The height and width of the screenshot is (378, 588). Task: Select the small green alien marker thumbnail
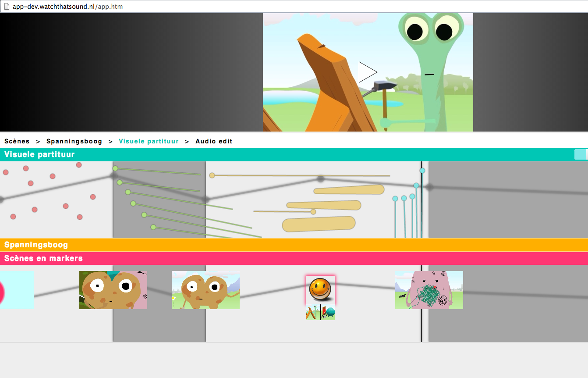[313, 313]
